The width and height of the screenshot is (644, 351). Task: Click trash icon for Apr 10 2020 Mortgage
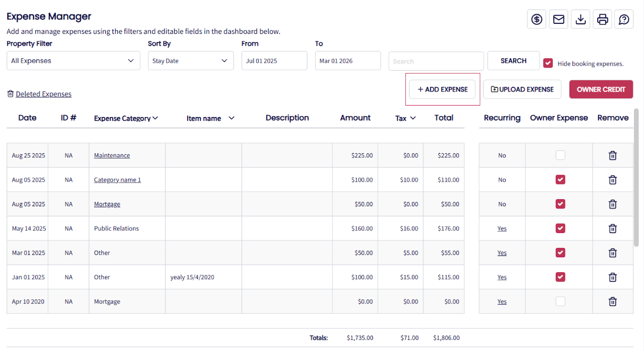point(613,301)
